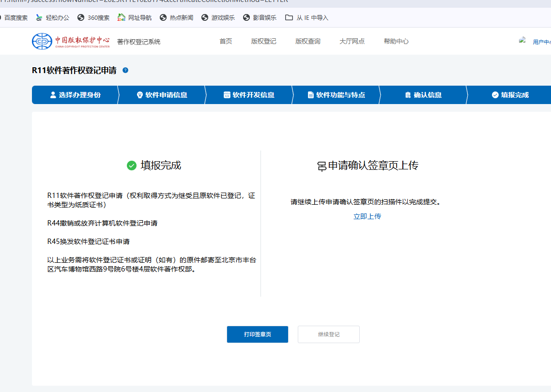Open the 游戏娱乐 bookmark
Viewport: 551px width, 392px height.
coord(218,17)
